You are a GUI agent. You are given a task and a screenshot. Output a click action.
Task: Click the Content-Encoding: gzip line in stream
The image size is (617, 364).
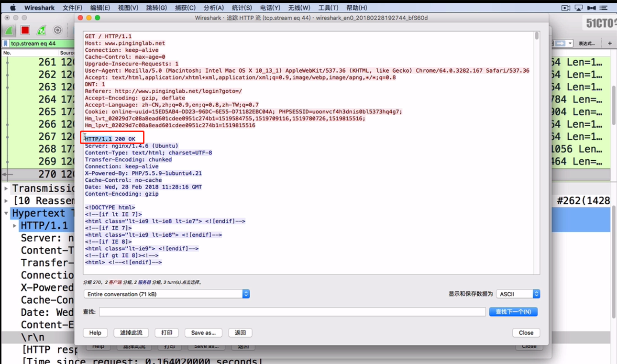click(x=121, y=194)
